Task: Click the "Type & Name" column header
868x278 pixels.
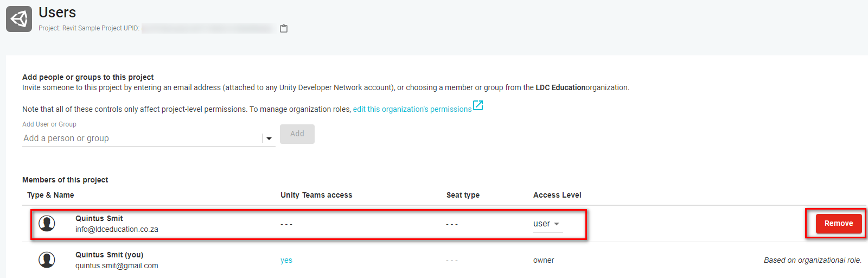Action: point(50,195)
